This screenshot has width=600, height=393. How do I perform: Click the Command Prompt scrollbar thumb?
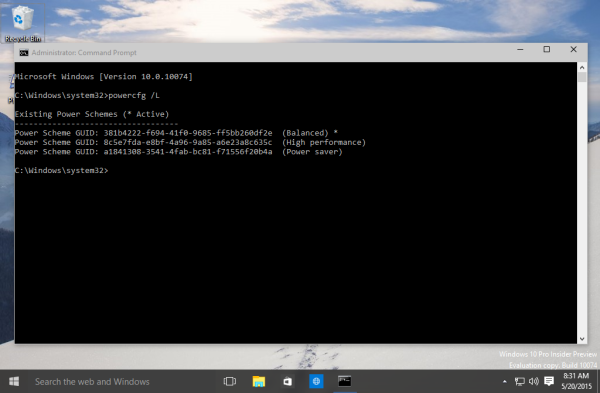pos(582,77)
